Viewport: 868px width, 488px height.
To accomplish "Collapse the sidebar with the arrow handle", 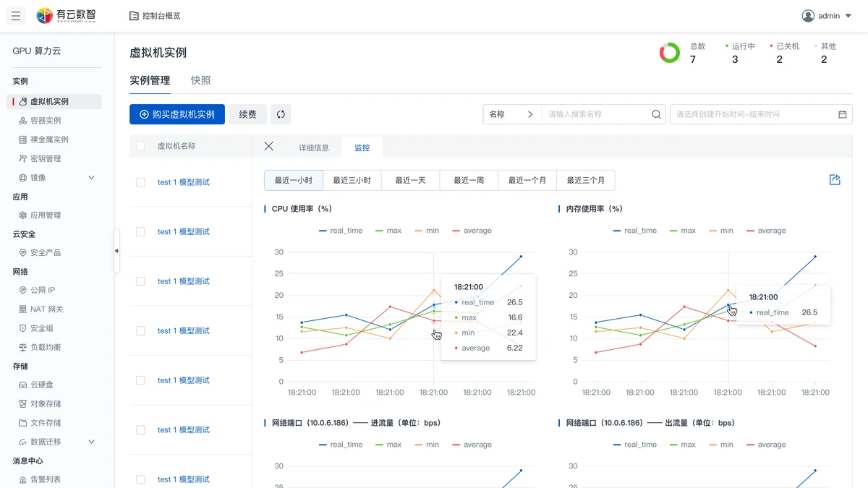I will pos(116,251).
